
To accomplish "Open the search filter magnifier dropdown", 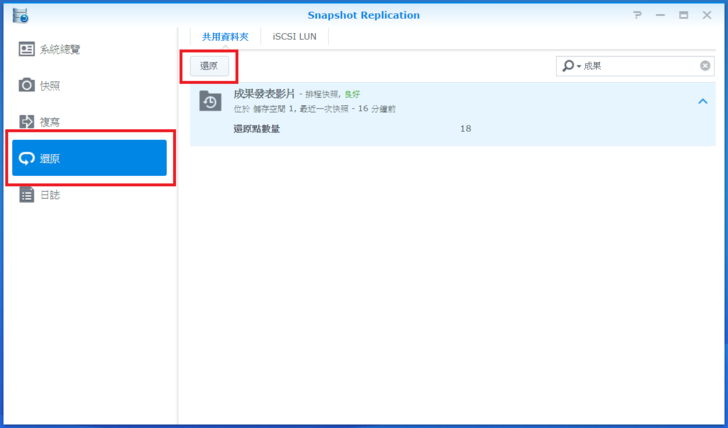I will pos(571,66).
